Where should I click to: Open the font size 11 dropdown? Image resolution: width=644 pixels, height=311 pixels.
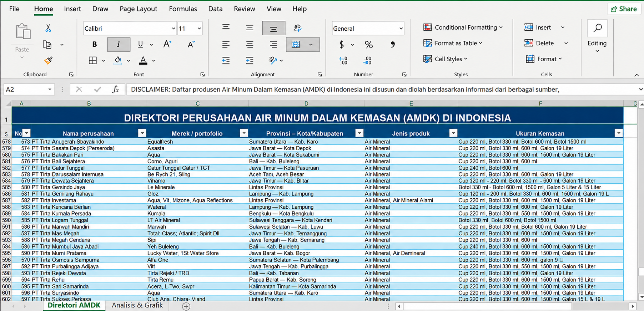[199, 29]
